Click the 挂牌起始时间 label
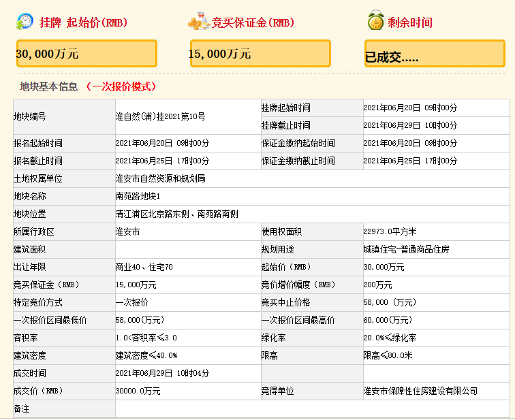The width and height of the screenshot is (515, 420). [285, 108]
